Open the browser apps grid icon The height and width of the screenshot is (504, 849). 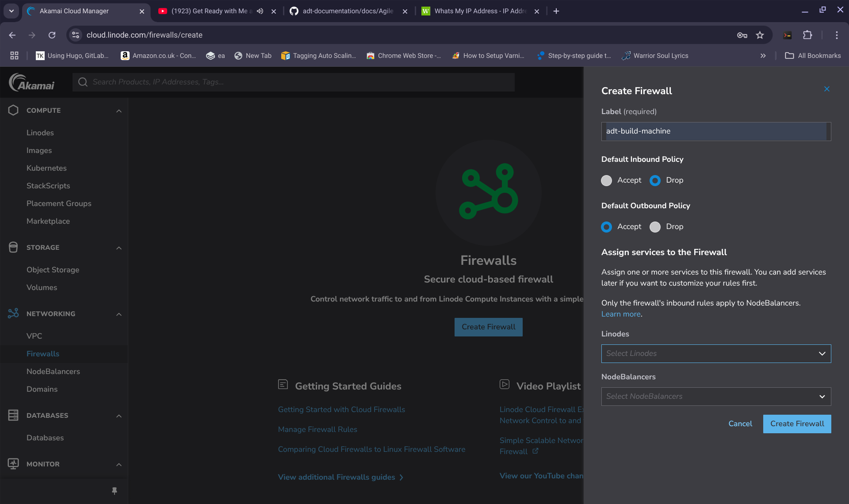[14, 56]
